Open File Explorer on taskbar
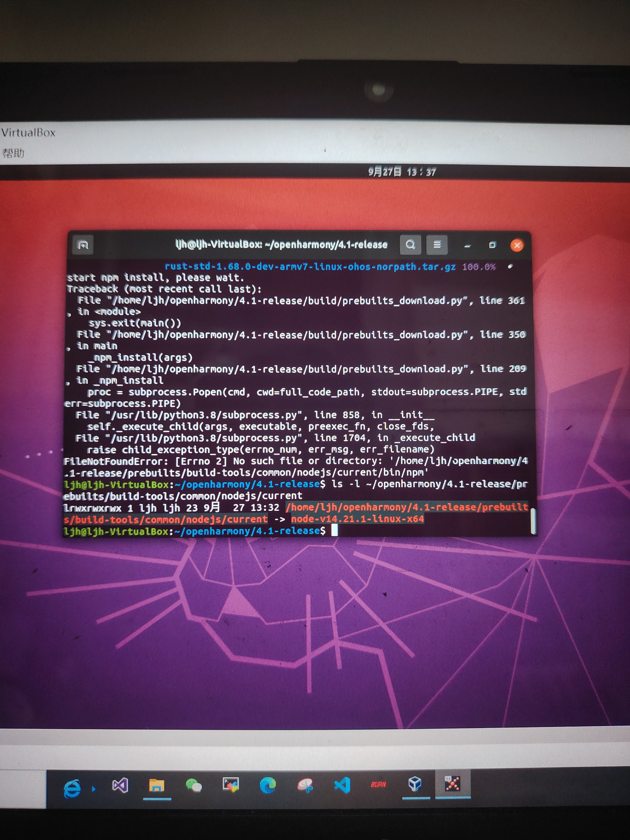 click(x=156, y=785)
